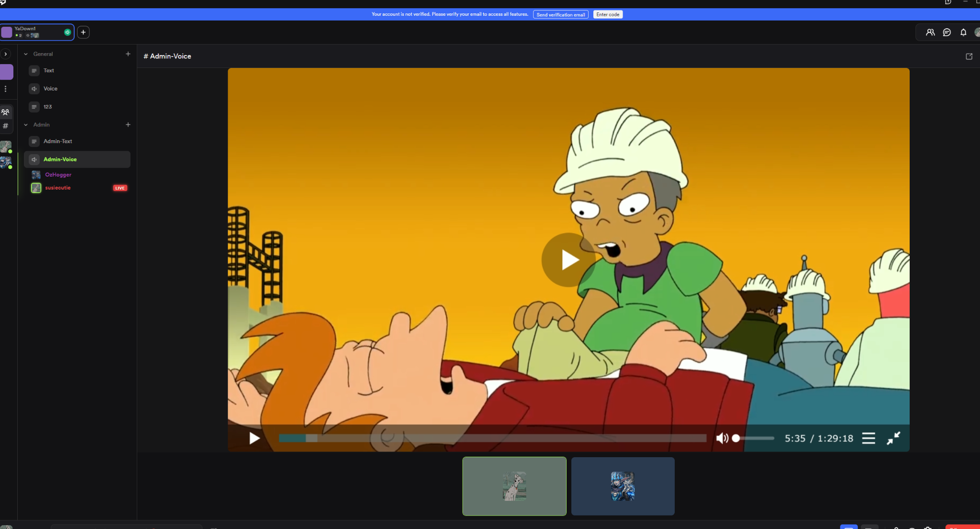Open the Text channel
Image resolution: width=980 pixels, height=529 pixels.
point(77,70)
